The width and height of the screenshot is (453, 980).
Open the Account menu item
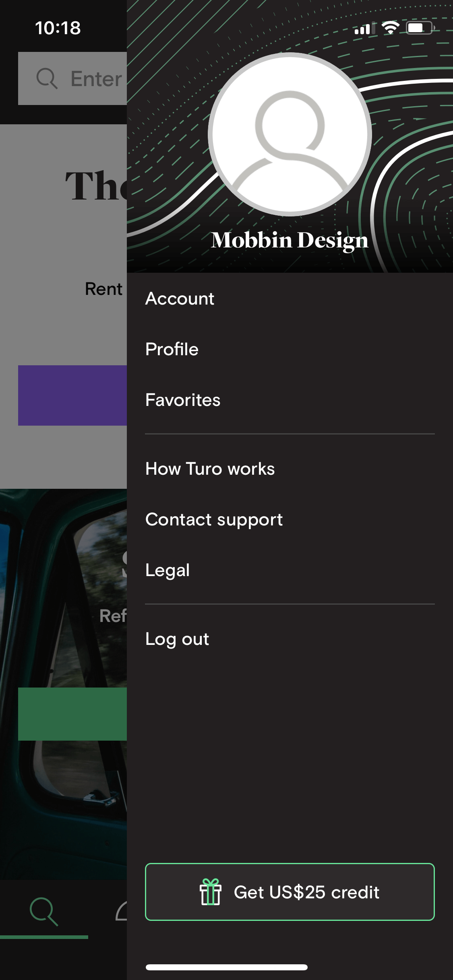[180, 299]
